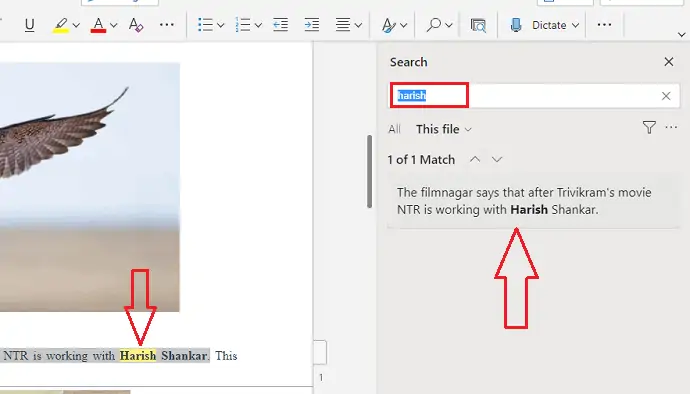This screenshot has width=690, height=394.
Task: Start Dictate with the microphone button
Action: [x=516, y=25]
